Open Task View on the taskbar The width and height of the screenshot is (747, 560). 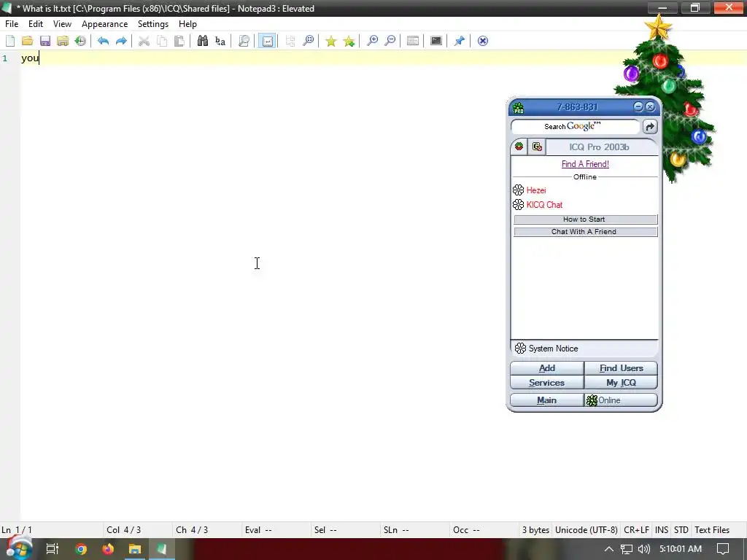click(x=52, y=549)
